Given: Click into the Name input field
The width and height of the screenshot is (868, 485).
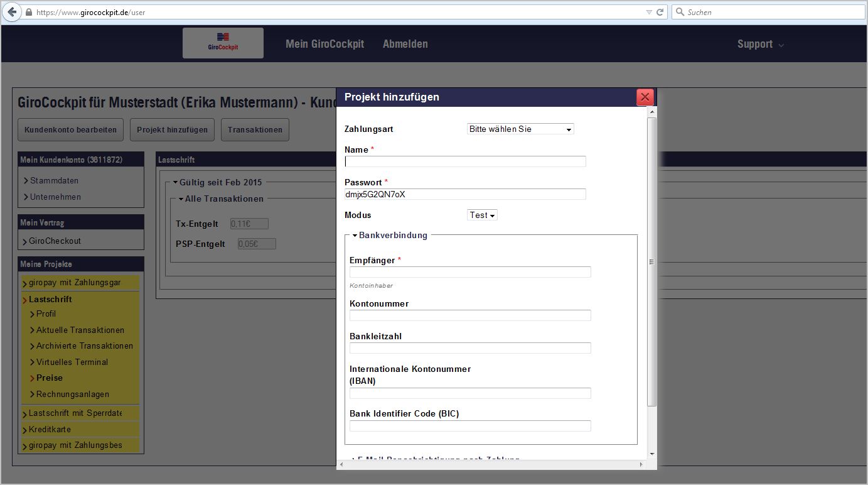Looking at the screenshot, I should click(x=465, y=161).
